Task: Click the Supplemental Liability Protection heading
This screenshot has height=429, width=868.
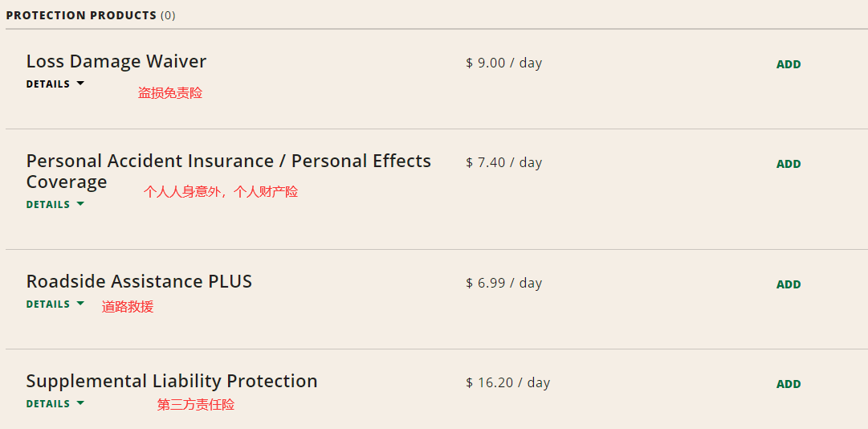Action: click(x=172, y=382)
